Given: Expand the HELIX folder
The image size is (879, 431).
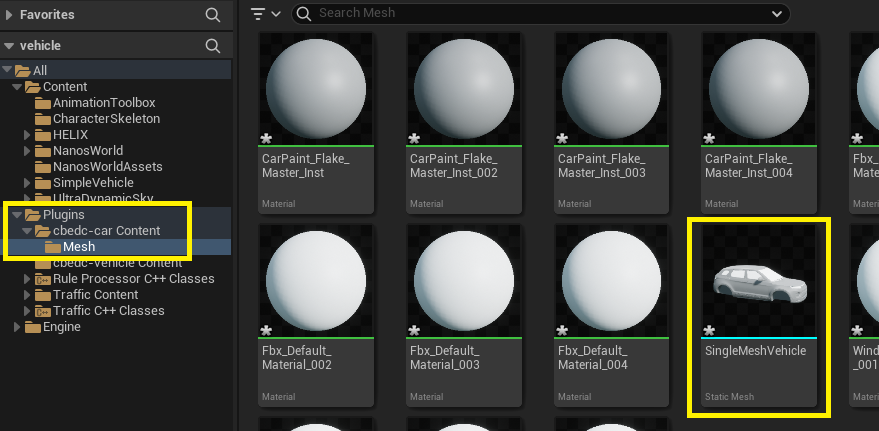Looking at the screenshot, I should click(x=28, y=135).
